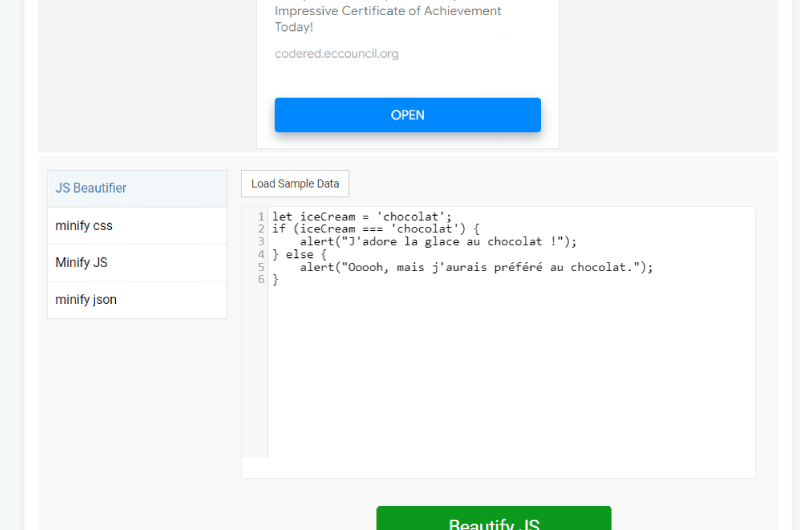800x530 pixels.
Task: Click the line with "J'adore la glace au chocolat !"
Action: click(x=438, y=241)
